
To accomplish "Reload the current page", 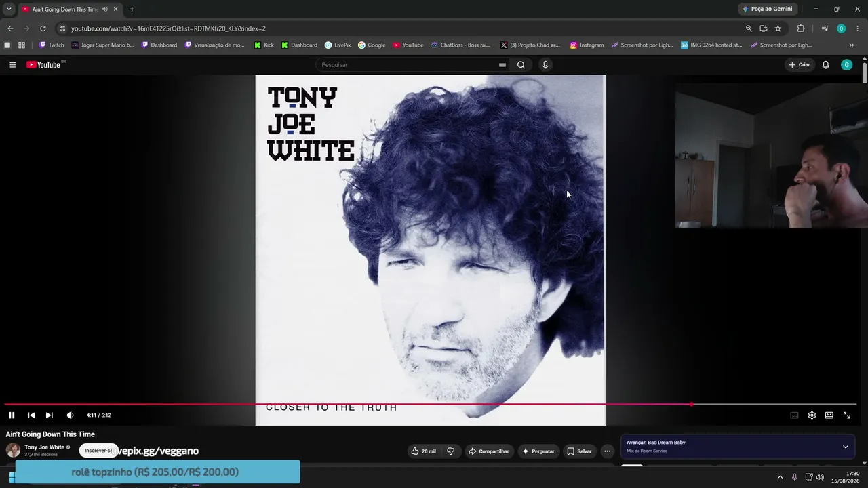I will 43,28.
